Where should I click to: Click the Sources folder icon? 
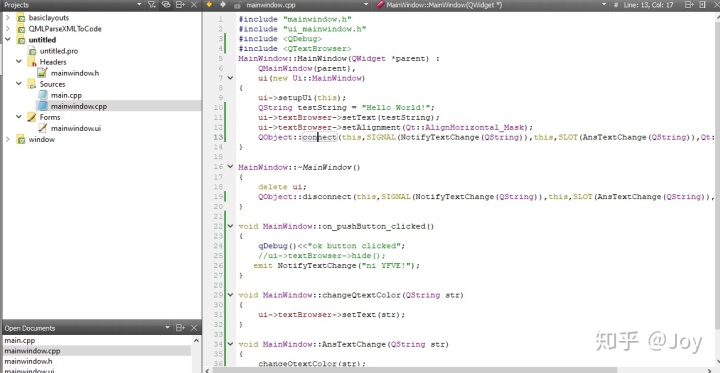tap(32, 84)
